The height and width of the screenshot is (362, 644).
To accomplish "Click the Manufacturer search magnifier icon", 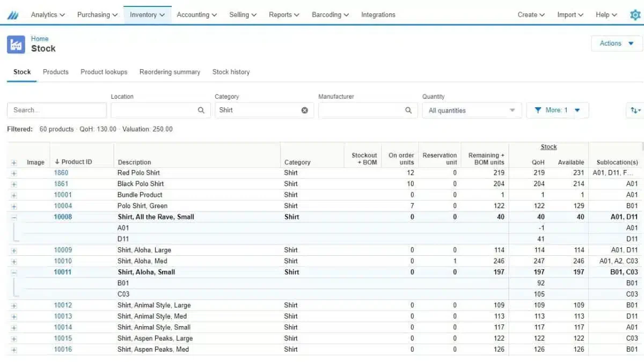I will (x=408, y=110).
